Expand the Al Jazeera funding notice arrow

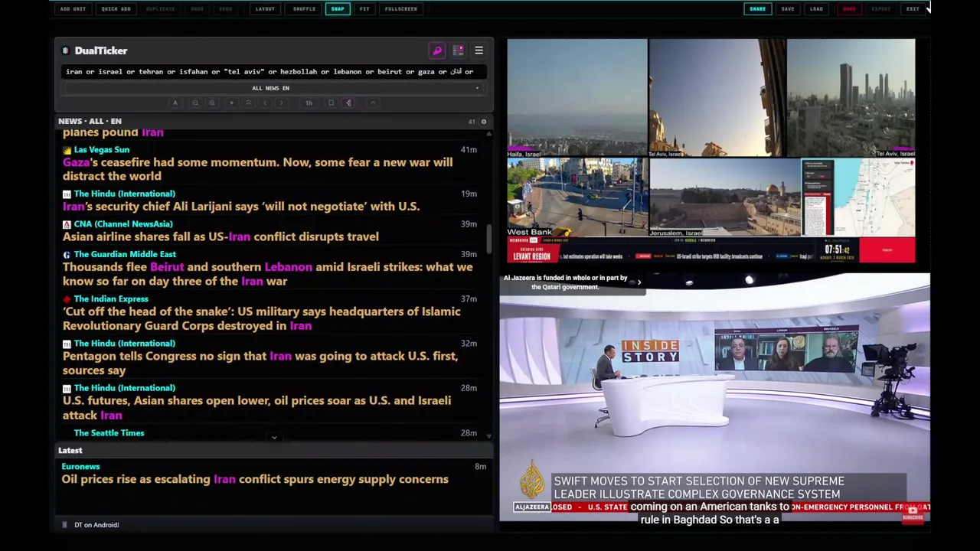(x=639, y=282)
